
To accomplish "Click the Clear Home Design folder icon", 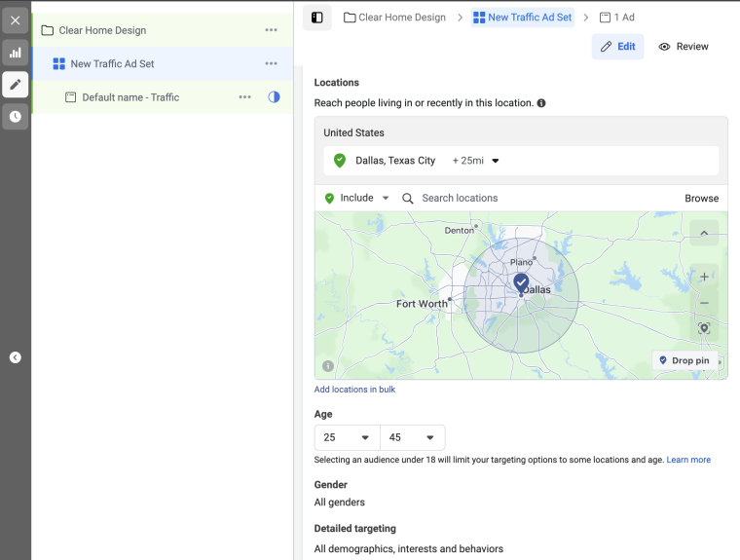I will click(47, 30).
